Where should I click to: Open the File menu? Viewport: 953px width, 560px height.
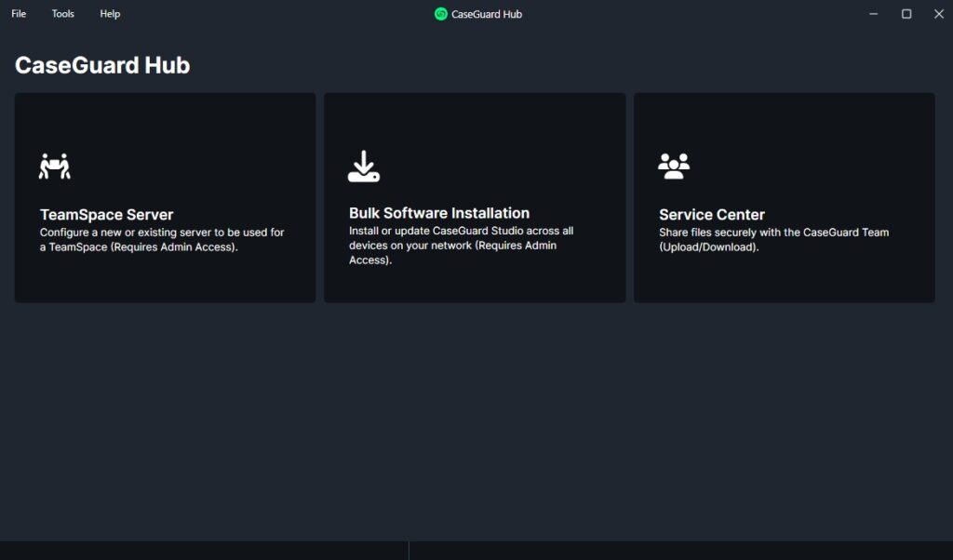19,13
